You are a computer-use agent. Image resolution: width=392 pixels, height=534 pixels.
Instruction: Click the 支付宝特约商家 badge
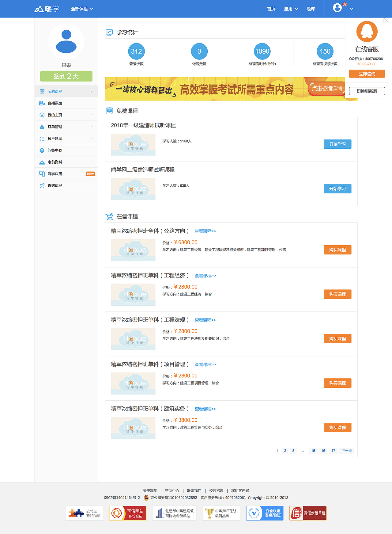(x=84, y=513)
